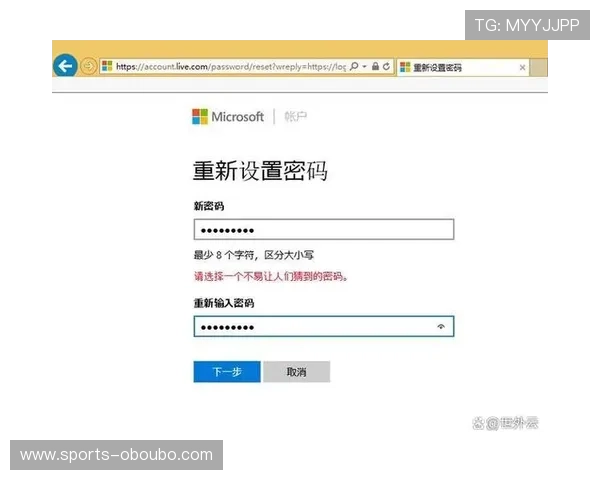Click the 新密码 label
Image resolution: width=600 pixels, height=480 pixels.
[x=209, y=206]
